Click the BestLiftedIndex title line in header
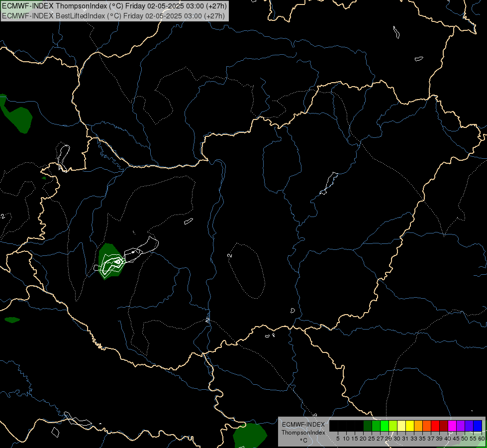Screen dimensions: 487x448 tap(113, 15)
